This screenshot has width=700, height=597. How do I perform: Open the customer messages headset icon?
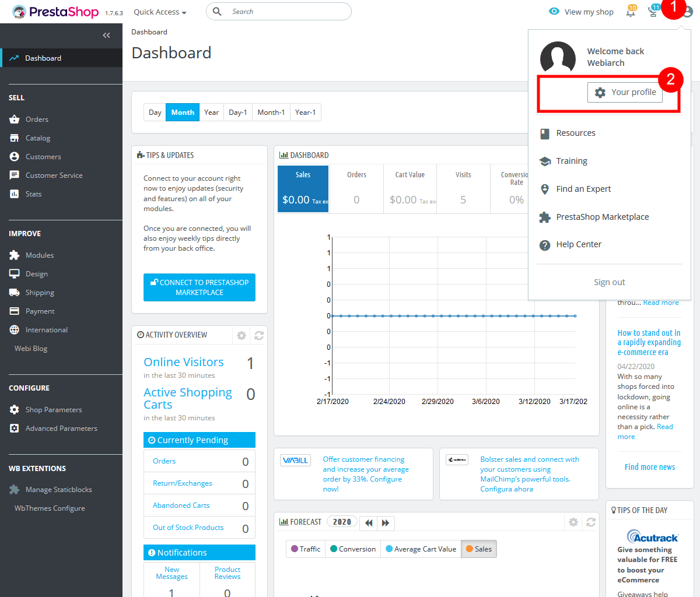pyautogui.click(x=653, y=12)
